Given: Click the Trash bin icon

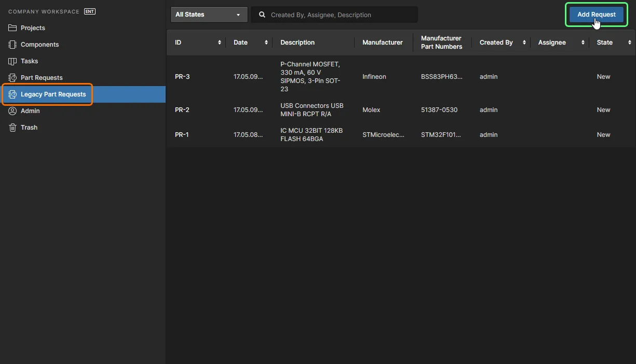Looking at the screenshot, I should coord(12,128).
